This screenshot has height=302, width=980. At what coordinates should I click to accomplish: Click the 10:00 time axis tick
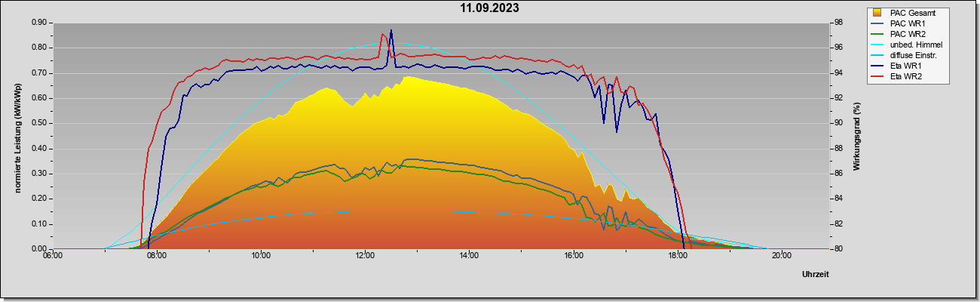coord(261,255)
